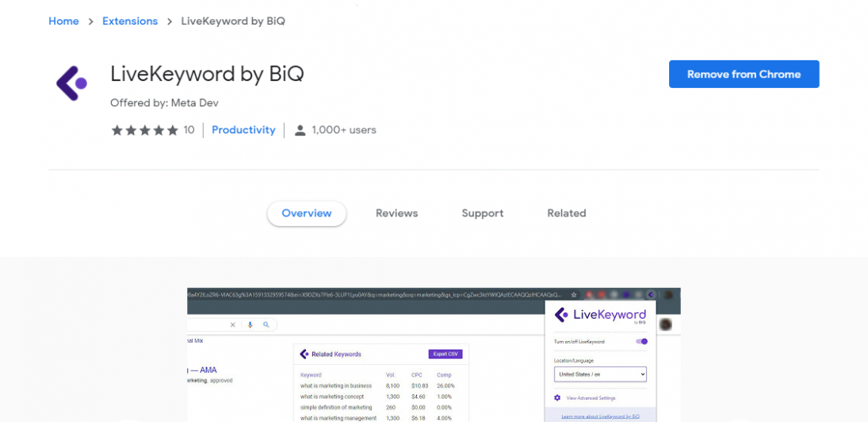Image resolution: width=868 pixels, height=422 pixels.
Task: Click the 26.00% competition value
Action: 445,386
